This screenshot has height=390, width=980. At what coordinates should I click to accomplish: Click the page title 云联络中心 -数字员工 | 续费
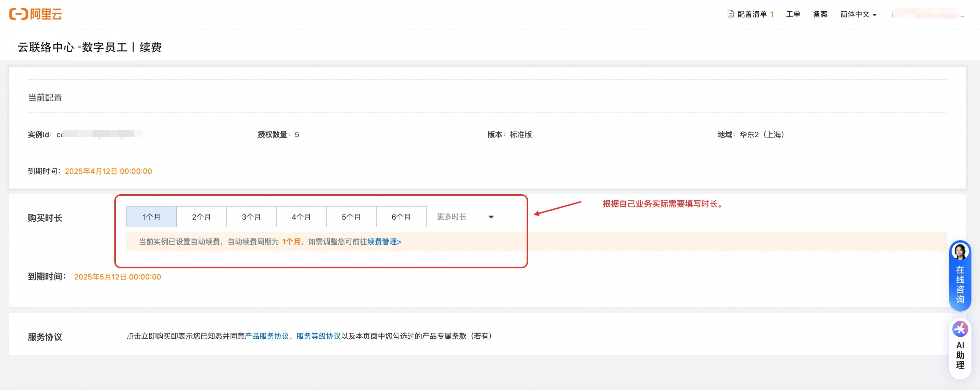click(90, 47)
